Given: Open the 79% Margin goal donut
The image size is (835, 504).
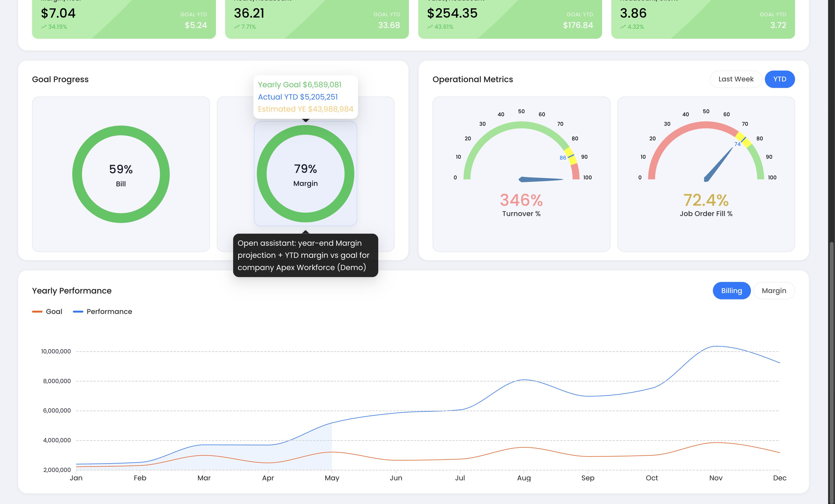Looking at the screenshot, I should [x=305, y=174].
